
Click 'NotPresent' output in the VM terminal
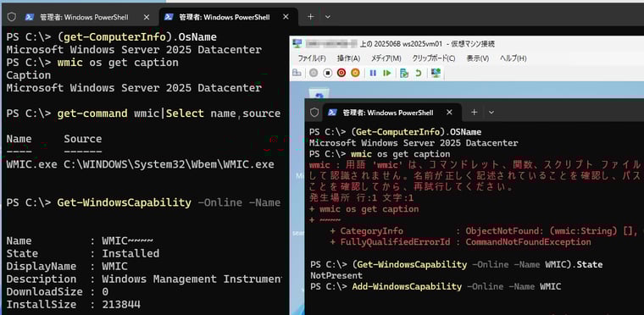[336, 275]
